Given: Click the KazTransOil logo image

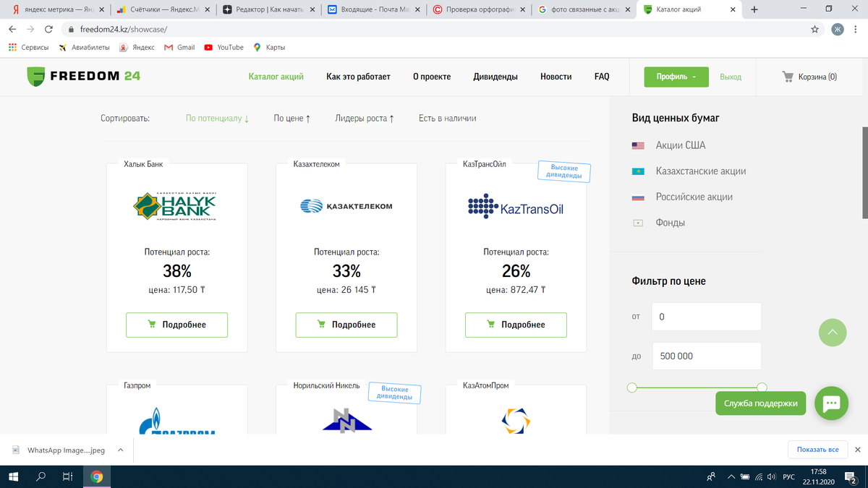Looking at the screenshot, I should tap(516, 207).
